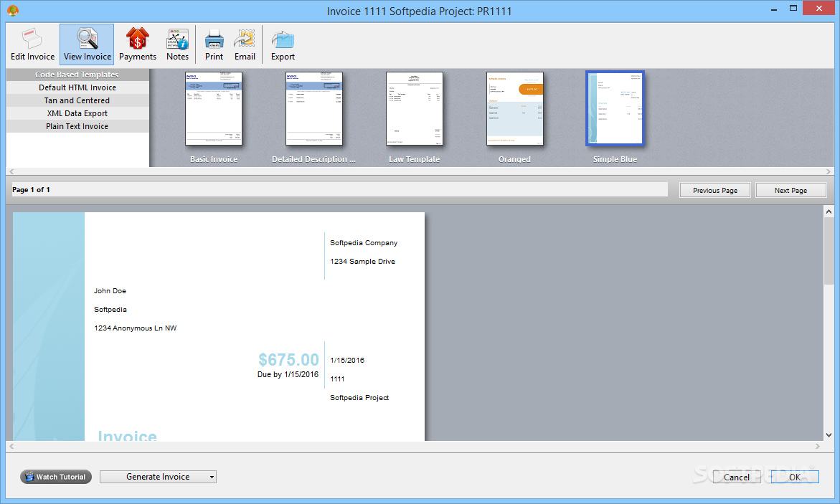The image size is (840, 504).
Task: Print the invoice with the Print icon
Action: tap(214, 45)
